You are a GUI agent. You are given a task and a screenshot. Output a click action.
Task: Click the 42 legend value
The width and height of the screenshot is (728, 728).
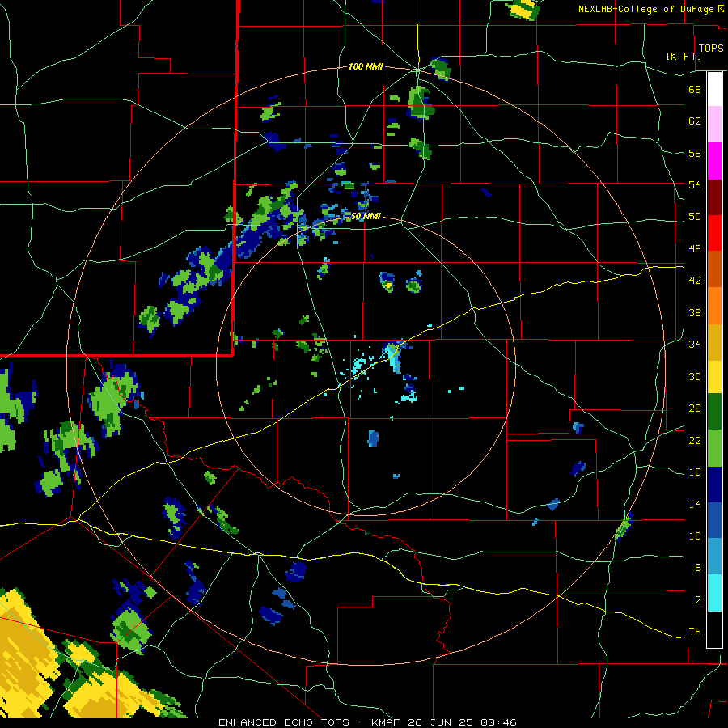pyautogui.click(x=695, y=281)
